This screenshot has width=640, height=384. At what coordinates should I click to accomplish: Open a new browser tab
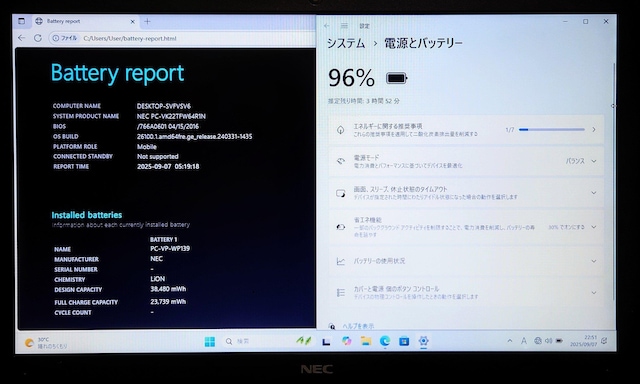pos(147,22)
